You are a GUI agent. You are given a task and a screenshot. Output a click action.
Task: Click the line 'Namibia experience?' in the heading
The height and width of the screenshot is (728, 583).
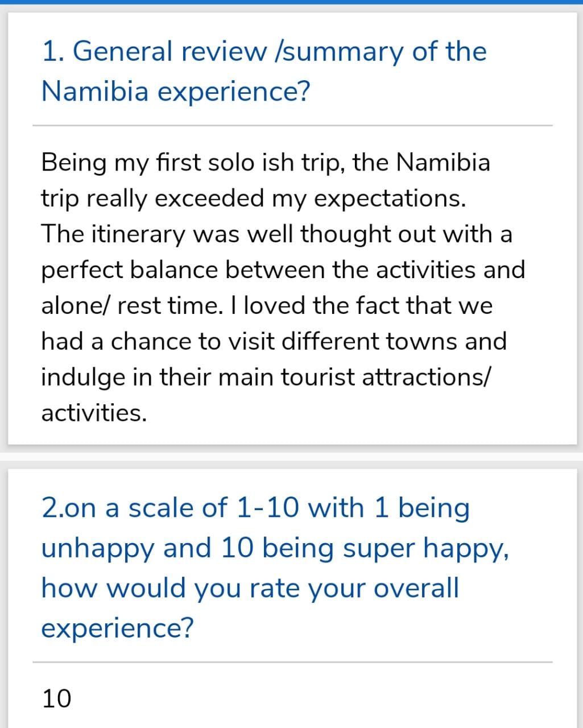(x=176, y=91)
